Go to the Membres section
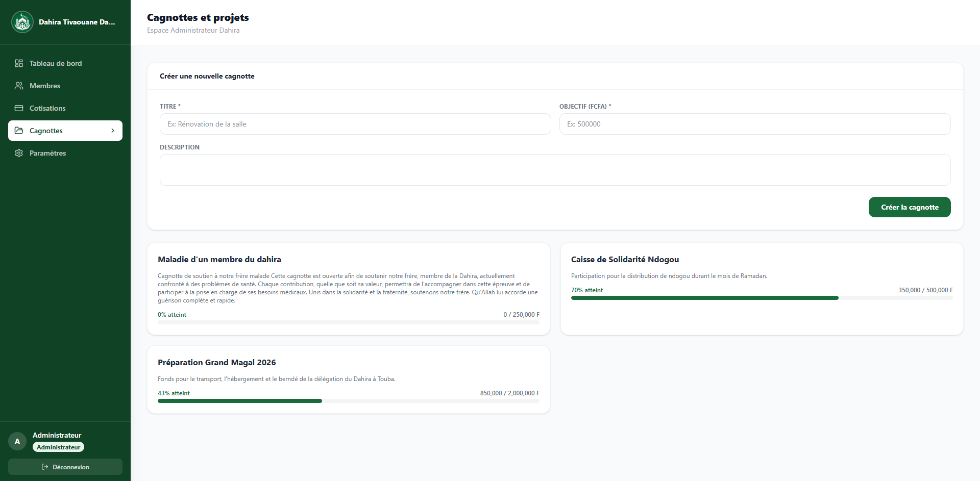The width and height of the screenshot is (980, 481). click(x=65, y=86)
